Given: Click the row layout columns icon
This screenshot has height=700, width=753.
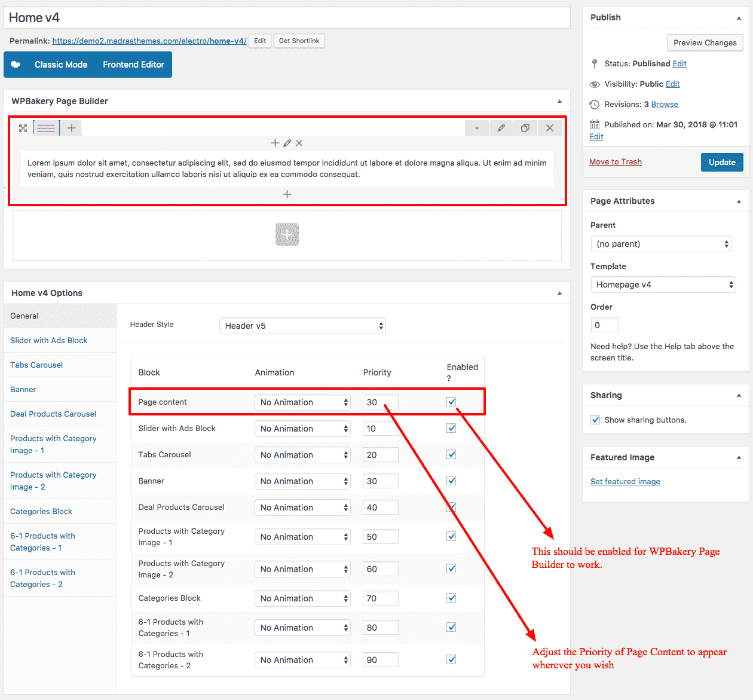Looking at the screenshot, I should coord(46,128).
